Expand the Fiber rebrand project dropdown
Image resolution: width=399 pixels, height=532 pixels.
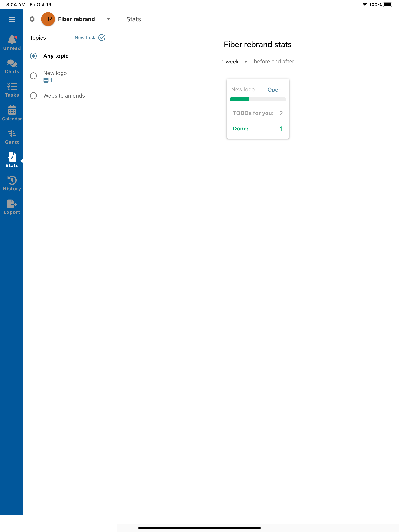click(109, 19)
